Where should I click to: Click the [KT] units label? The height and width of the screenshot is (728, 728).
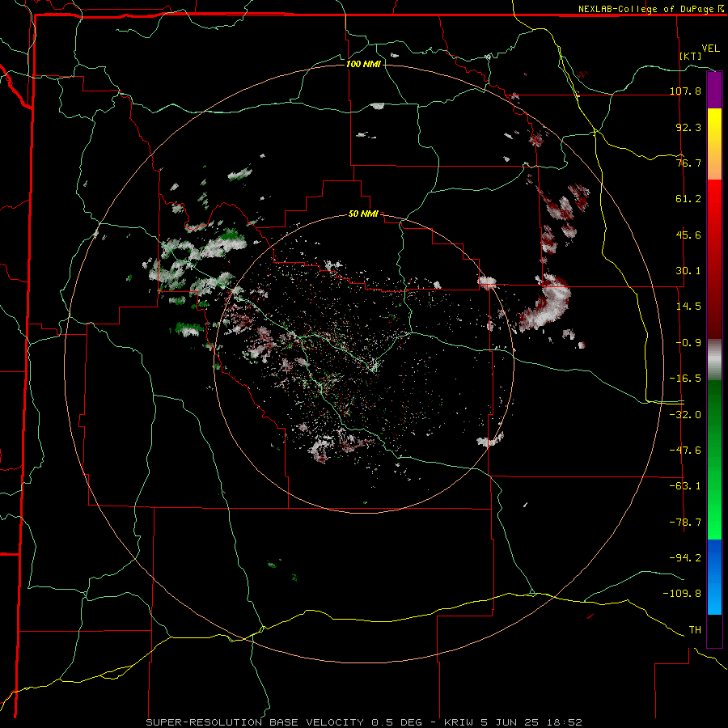click(x=691, y=56)
